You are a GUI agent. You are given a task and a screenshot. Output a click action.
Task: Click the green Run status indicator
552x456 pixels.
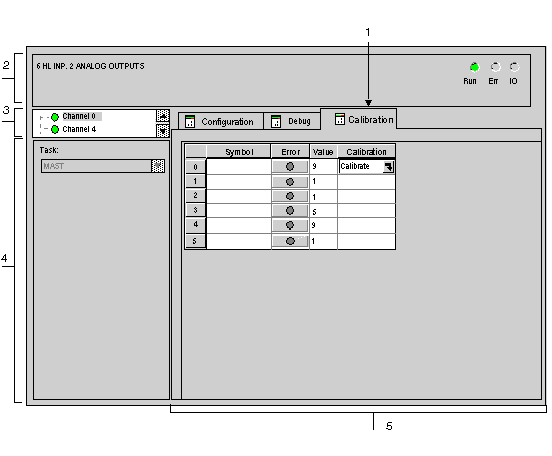click(x=475, y=67)
